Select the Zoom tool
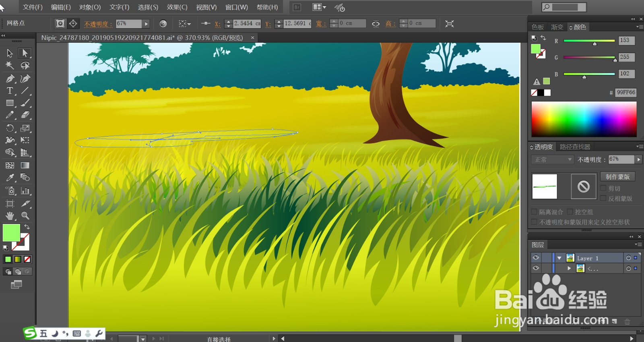The image size is (644, 342). click(x=25, y=216)
